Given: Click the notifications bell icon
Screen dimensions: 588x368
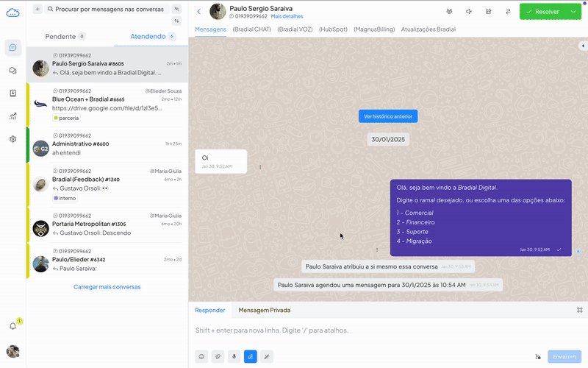Looking at the screenshot, I should pyautogui.click(x=12, y=326).
